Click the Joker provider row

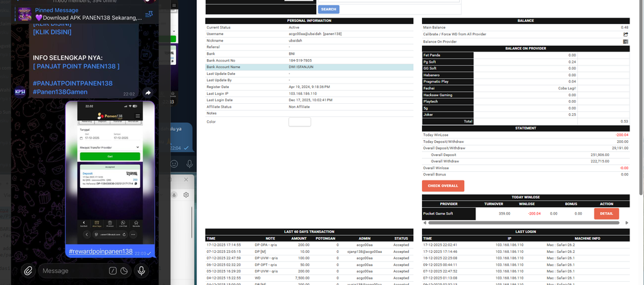point(526,115)
